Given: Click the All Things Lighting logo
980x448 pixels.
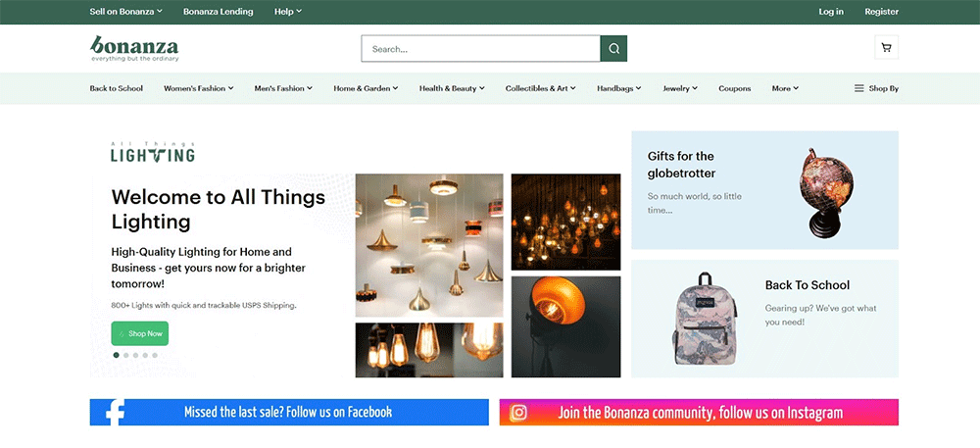Looking at the screenshot, I should click(152, 152).
